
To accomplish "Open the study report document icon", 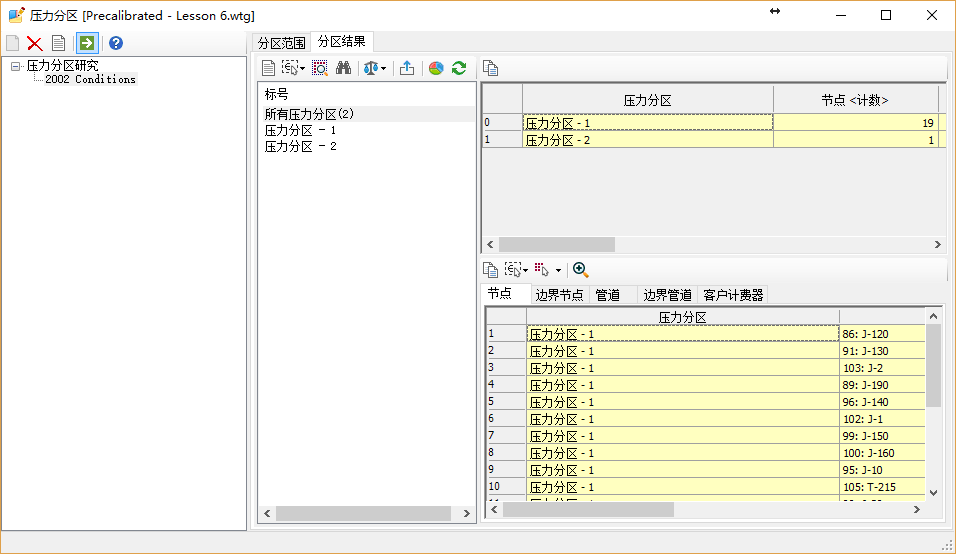I will (x=59, y=43).
